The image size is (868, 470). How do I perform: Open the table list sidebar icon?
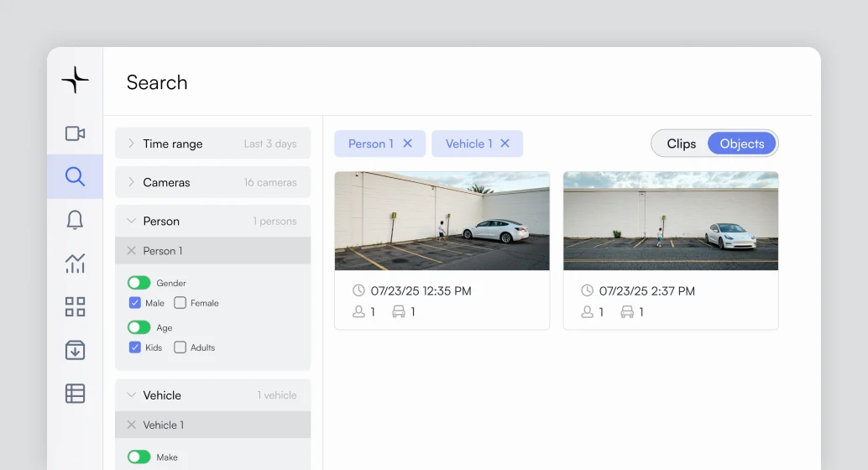(75, 394)
